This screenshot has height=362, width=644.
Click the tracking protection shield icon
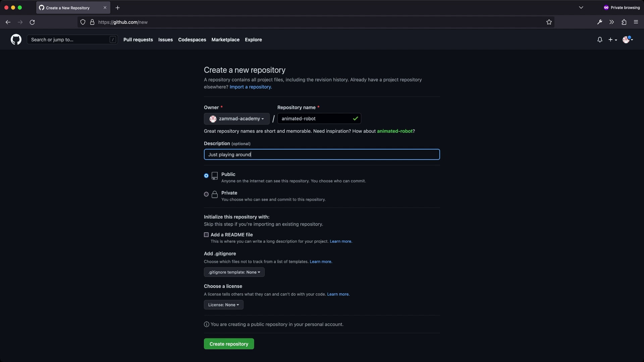pyautogui.click(x=83, y=22)
